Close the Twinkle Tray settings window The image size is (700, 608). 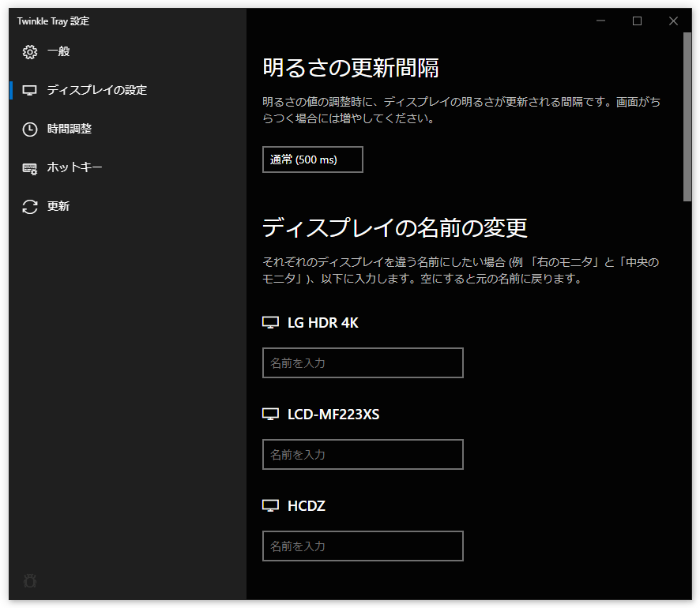(x=673, y=21)
